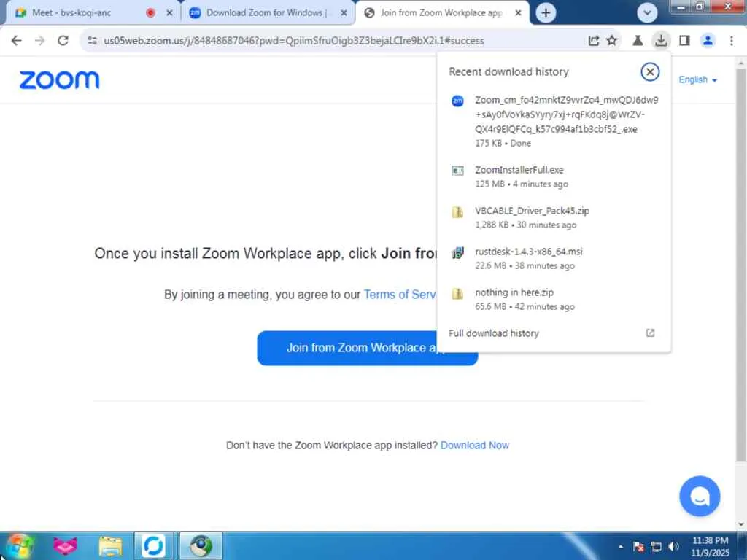The width and height of the screenshot is (747, 560).
Task: Open the tab search dropdown arrow
Action: (647, 13)
